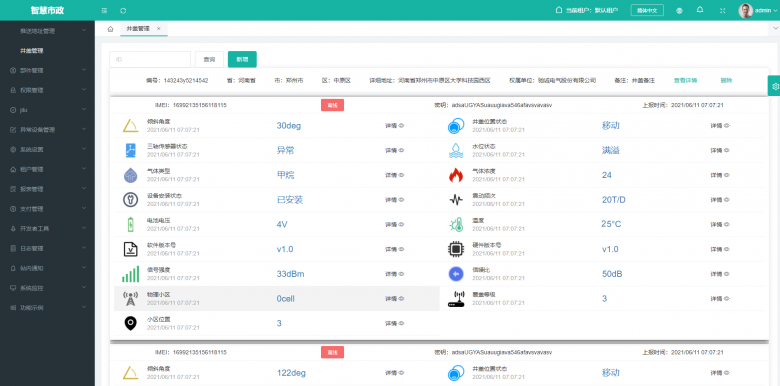780x386 pixels.
Task: Go to home via the house tab icon
Action: (110, 29)
